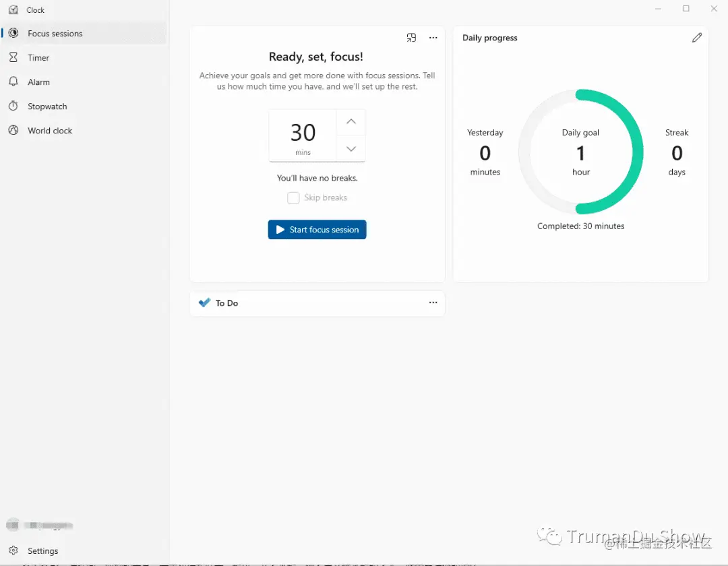Screen dimensions: 728x566
Task: Click the 'You'll have no breaks.' text
Action: (x=317, y=178)
